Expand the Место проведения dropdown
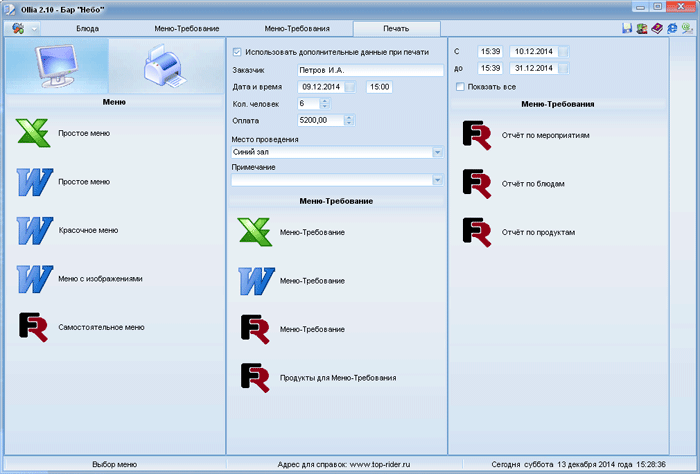The width and height of the screenshot is (700, 474). pos(438,152)
